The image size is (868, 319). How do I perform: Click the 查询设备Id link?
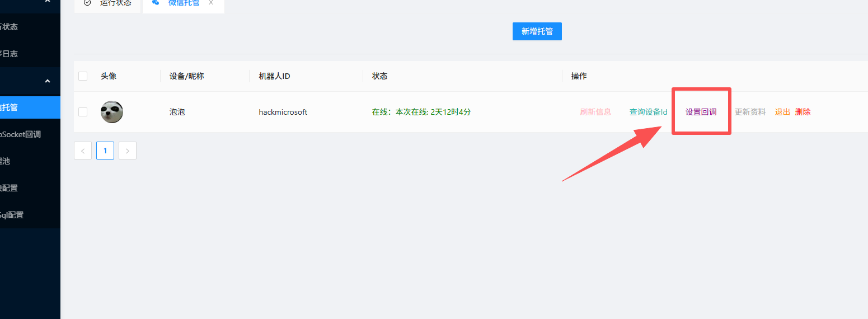click(x=648, y=112)
